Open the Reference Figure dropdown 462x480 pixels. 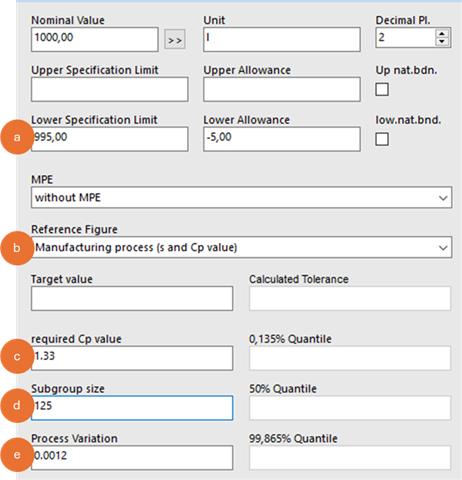pyautogui.click(x=241, y=247)
